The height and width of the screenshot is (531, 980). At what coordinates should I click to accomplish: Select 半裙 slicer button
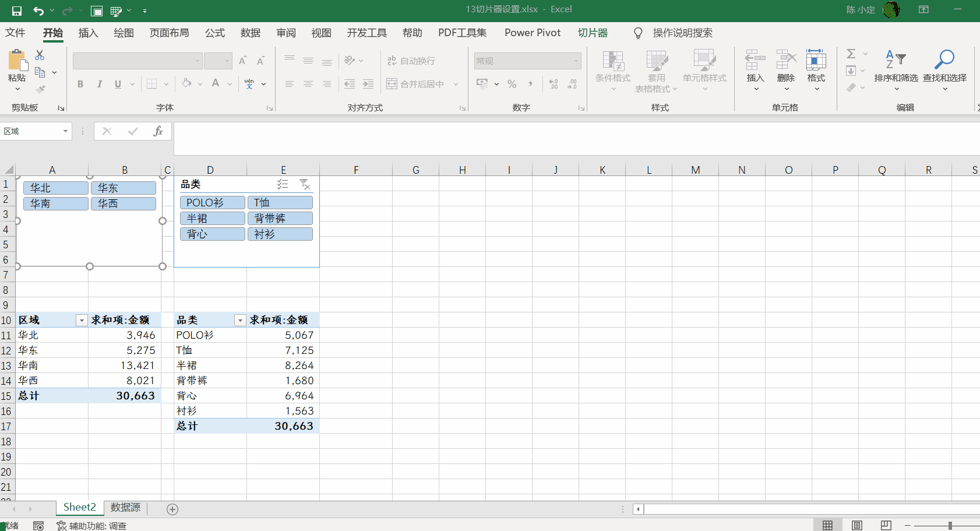coord(213,218)
